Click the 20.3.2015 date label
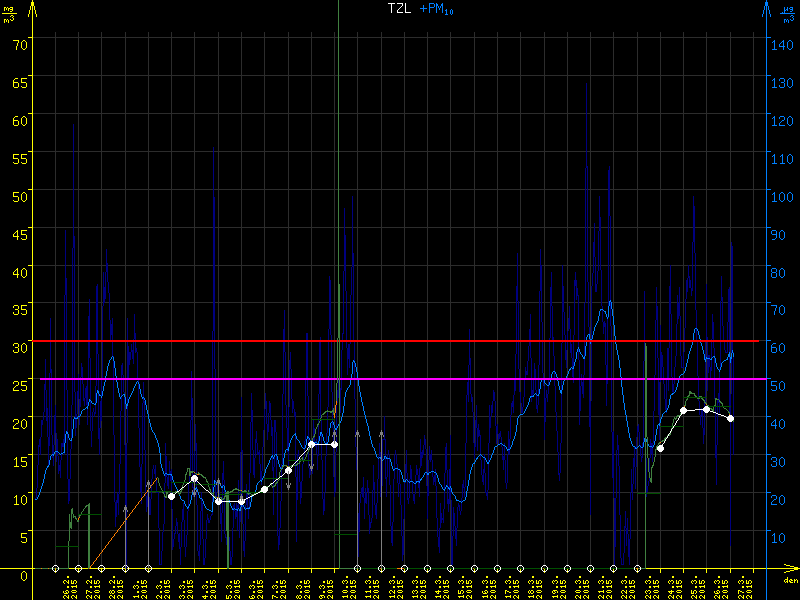Screen dimensions: 800x600 (x=579, y=587)
